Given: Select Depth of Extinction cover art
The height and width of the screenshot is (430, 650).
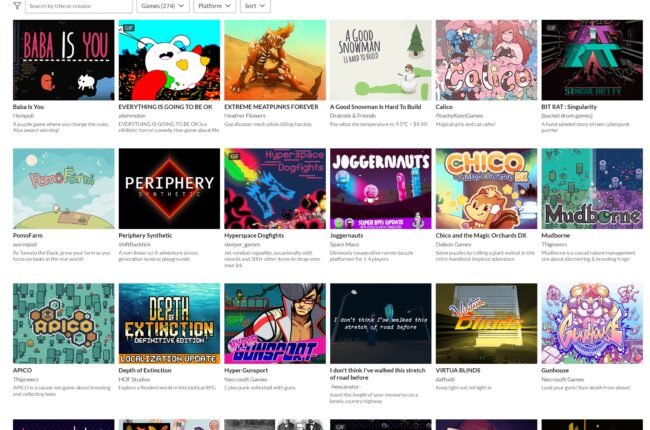Looking at the screenshot, I should pos(169,323).
